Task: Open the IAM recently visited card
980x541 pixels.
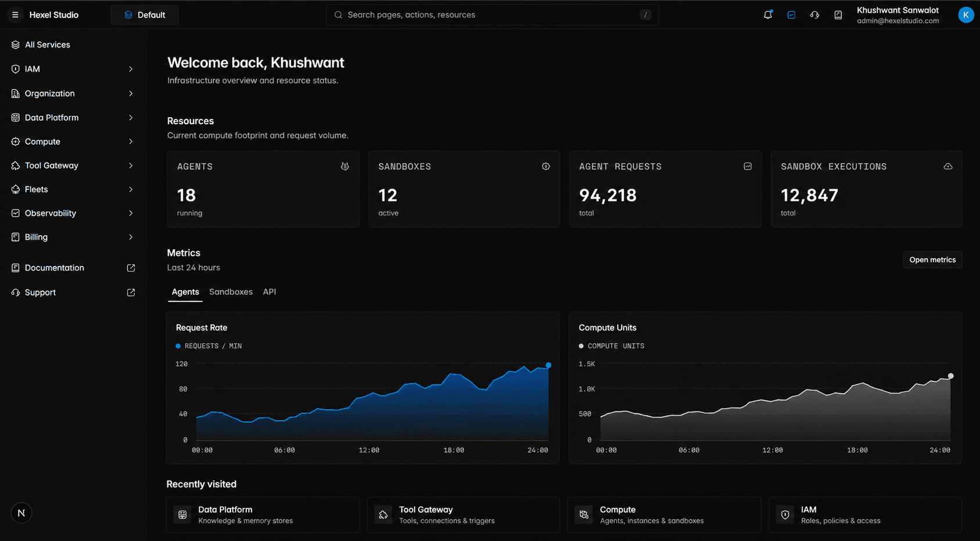Action: [x=865, y=515]
